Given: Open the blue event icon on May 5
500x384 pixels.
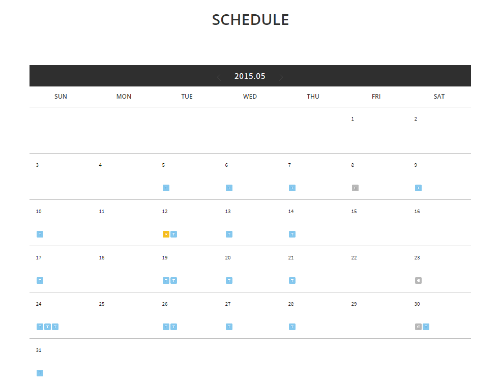Looking at the screenshot, I should [x=166, y=188].
